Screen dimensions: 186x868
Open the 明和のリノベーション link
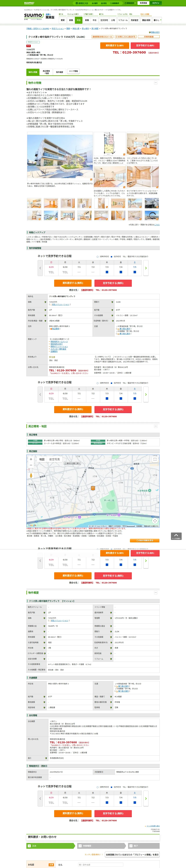[59, 346]
